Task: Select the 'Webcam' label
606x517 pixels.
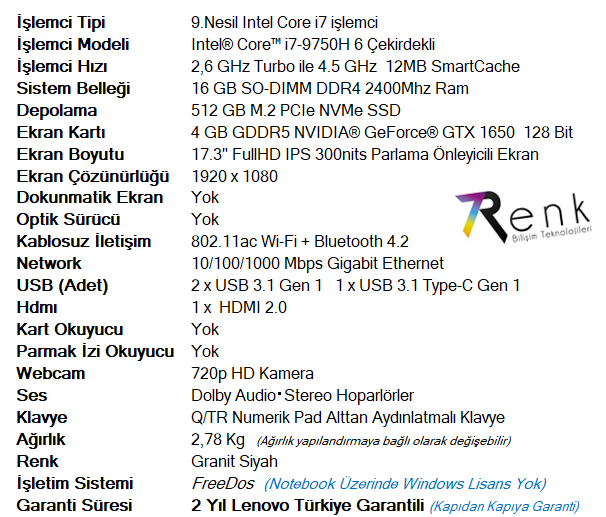Action: point(51,374)
